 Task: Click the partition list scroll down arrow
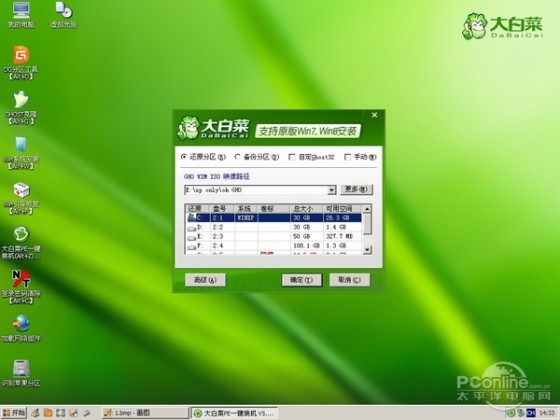pyautogui.click(x=367, y=250)
